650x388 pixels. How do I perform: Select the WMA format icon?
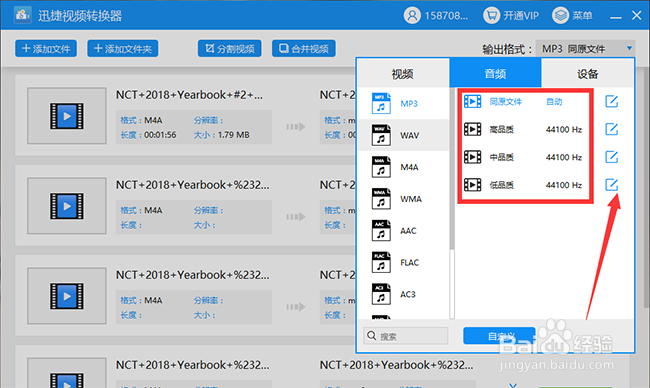(x=381, y=199)
